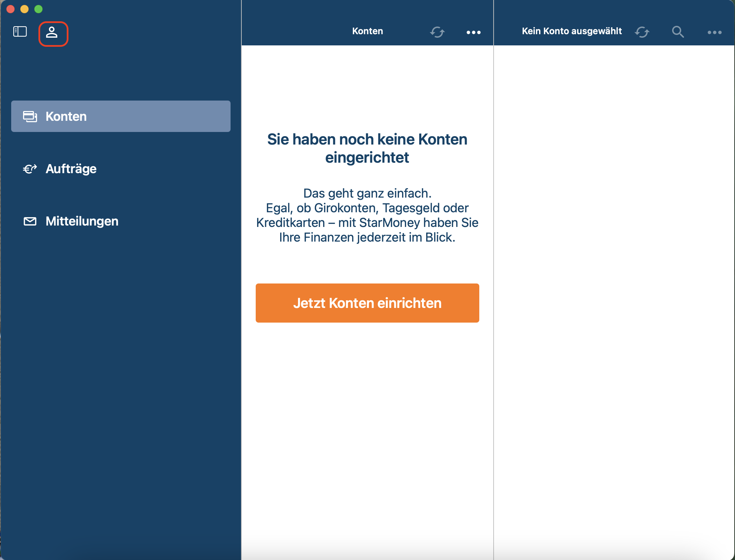The image size is (735, 560).
Task: Go to the Mitteilungen section label
Action: (82, 221)
